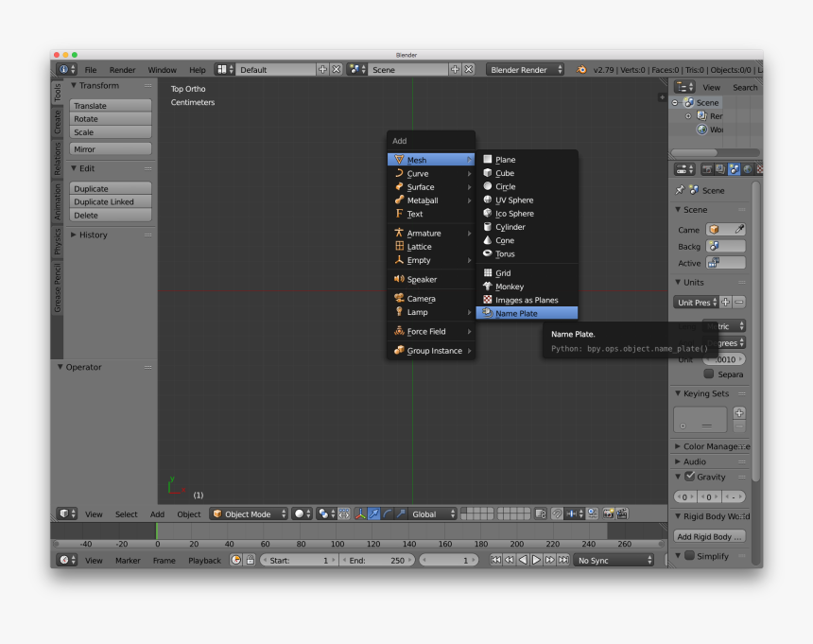Jump to the first frame
Viewport: 813px width, 644px height.
(x=495, y=560)
